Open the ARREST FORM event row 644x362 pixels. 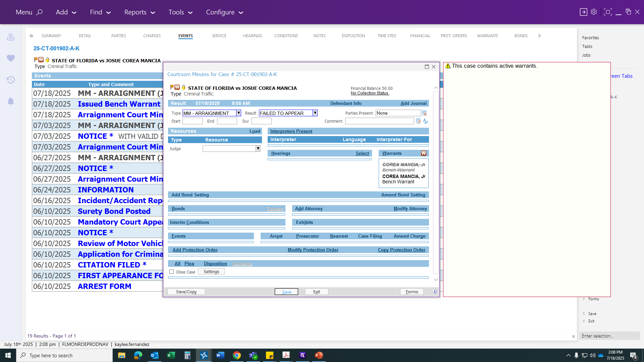pos(104,286)
